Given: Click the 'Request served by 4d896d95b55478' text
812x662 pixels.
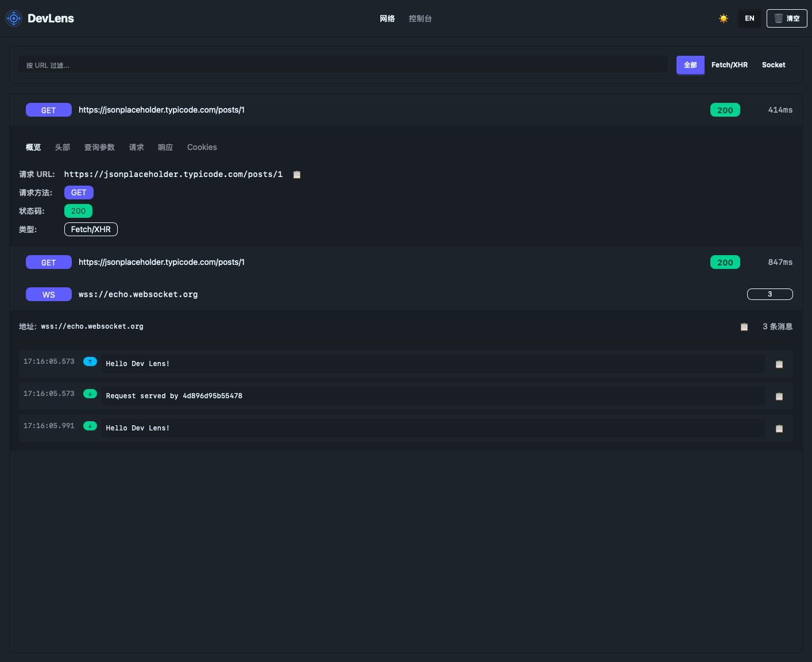Looking at the screenshot, I should click(174, 396).
